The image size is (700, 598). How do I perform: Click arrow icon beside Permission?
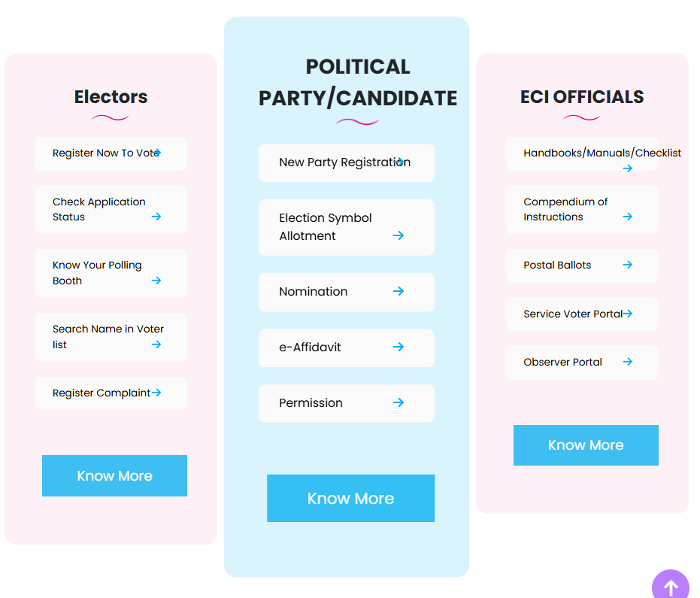pyautogui.click(x=398, y=402)
